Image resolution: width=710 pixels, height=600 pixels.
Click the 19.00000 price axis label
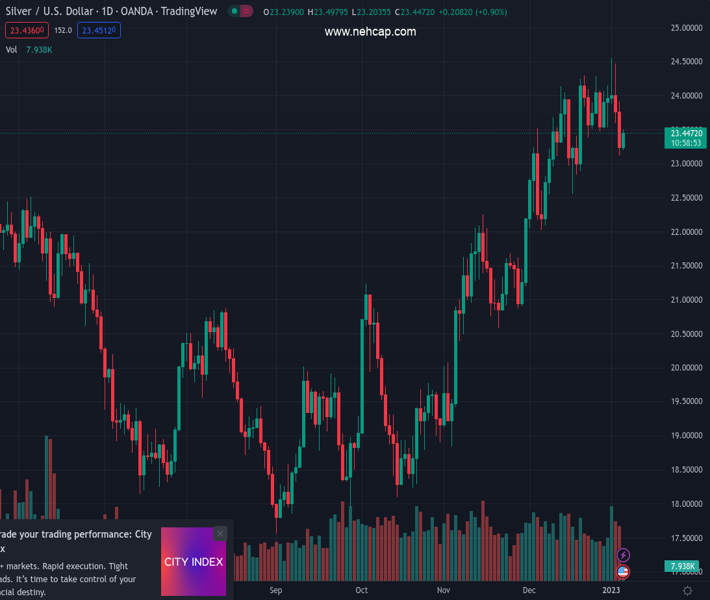tap(686, 435)
